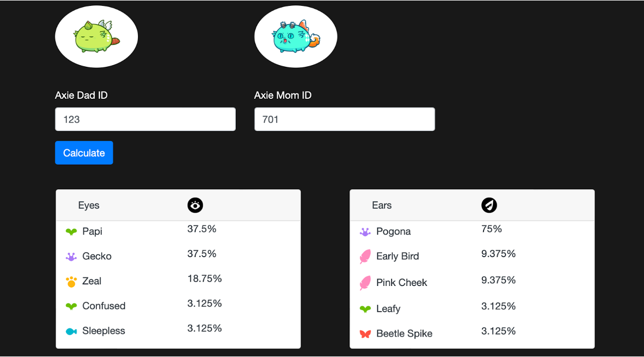
Task: Click the eye icon in Eyes header
Action: [x=195, y=205]
